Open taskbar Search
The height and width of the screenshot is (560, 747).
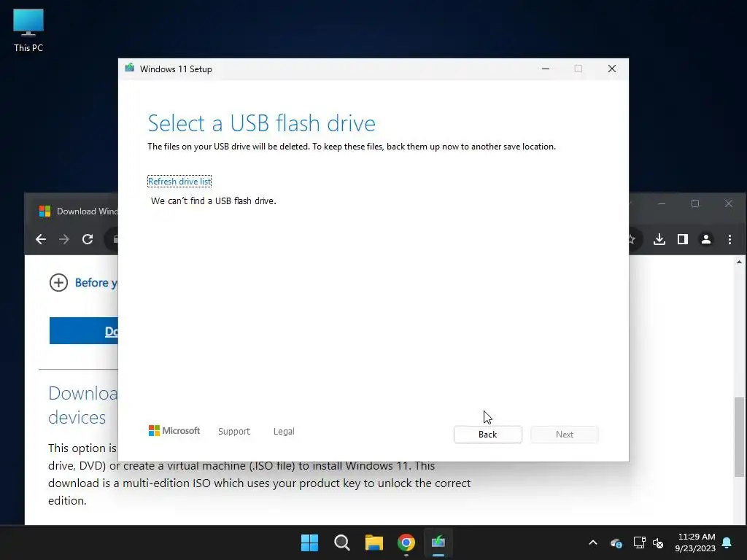pyautogui.click(x=342, y=542)
